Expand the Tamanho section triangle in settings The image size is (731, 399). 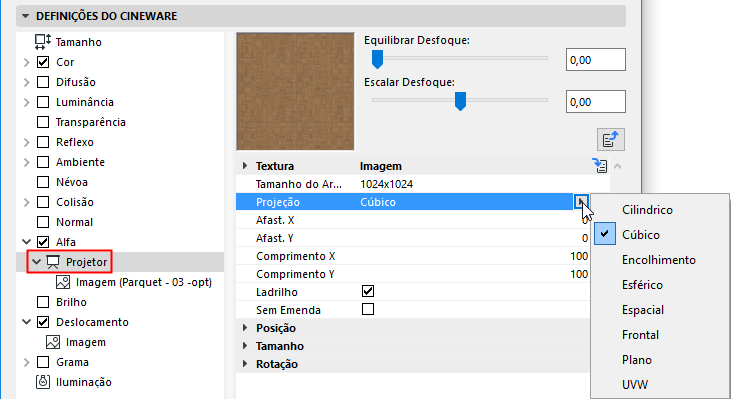245,346
